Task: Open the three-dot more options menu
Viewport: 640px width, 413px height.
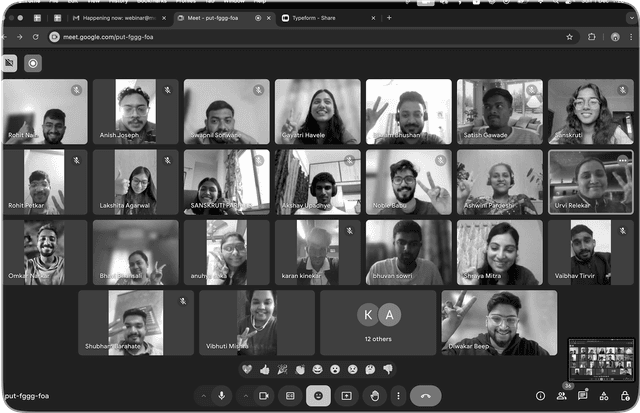Action: click(398, 396)
